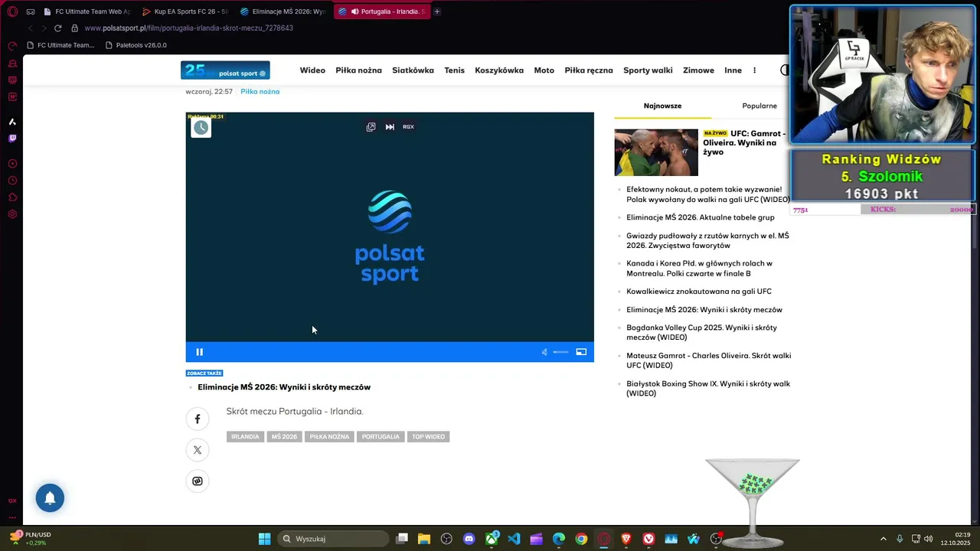Screen dimensions: 980x551
Task: Open the Sporty walki section
Action: pyautogui.click(x=648, y=70)
